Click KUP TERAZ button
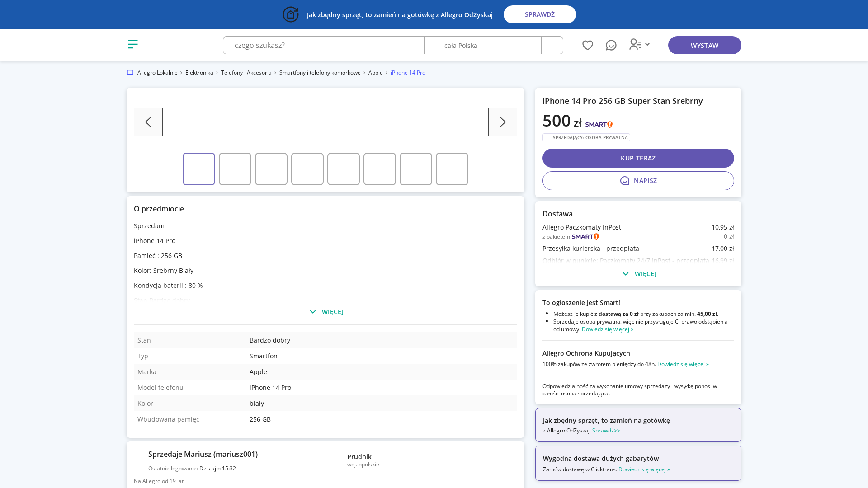The width and height of the screenshot is (868, 488). click(x=638, y=158)
